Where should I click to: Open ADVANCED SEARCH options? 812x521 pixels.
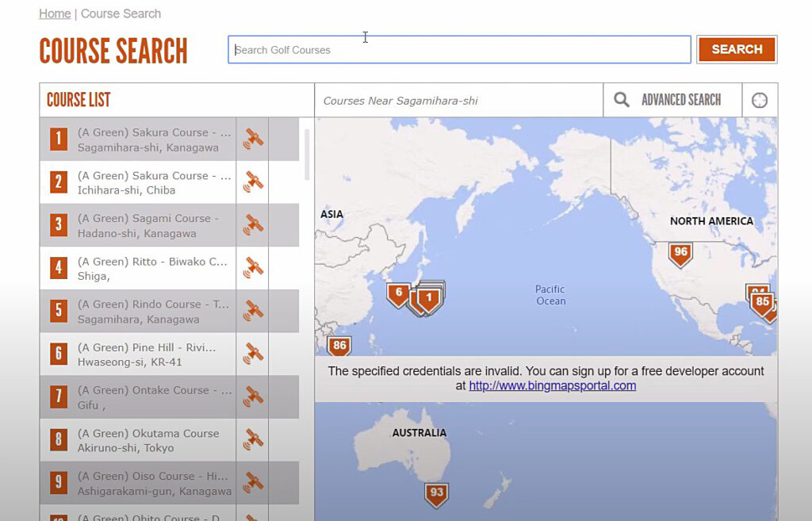tap(681, 99)
